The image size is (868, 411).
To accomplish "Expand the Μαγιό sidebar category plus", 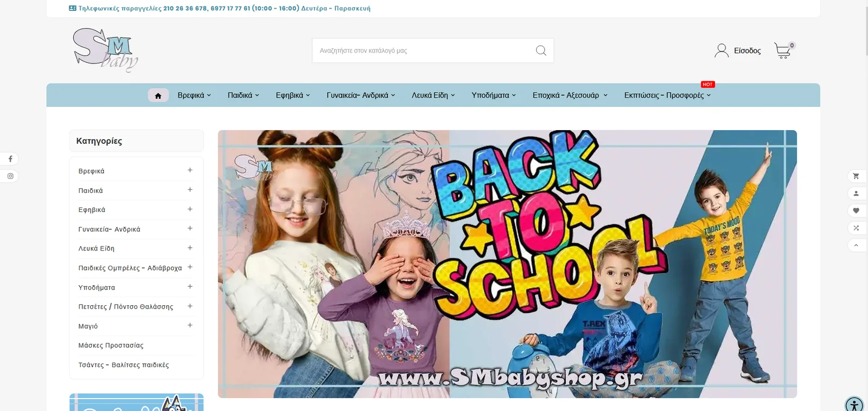I will (x=190, y=325).
